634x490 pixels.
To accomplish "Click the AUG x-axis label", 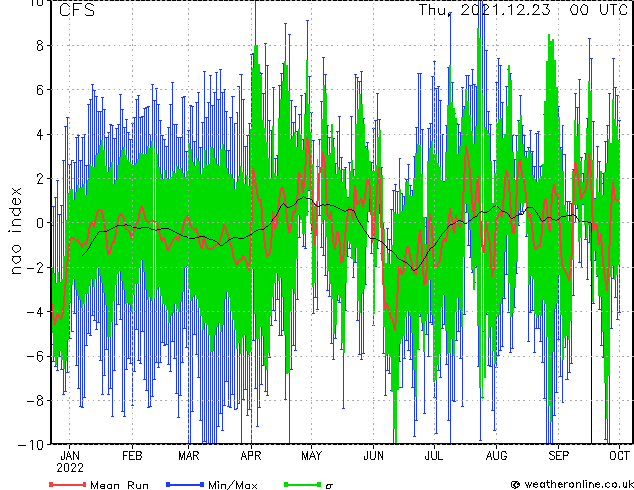I will pyautogui.click(x=496, y=456).
